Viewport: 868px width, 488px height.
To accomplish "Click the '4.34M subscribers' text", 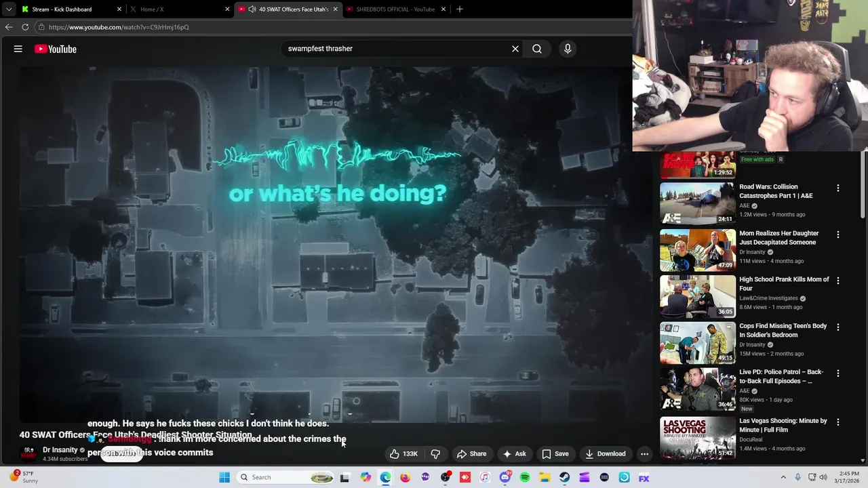I will click(65, 460).
